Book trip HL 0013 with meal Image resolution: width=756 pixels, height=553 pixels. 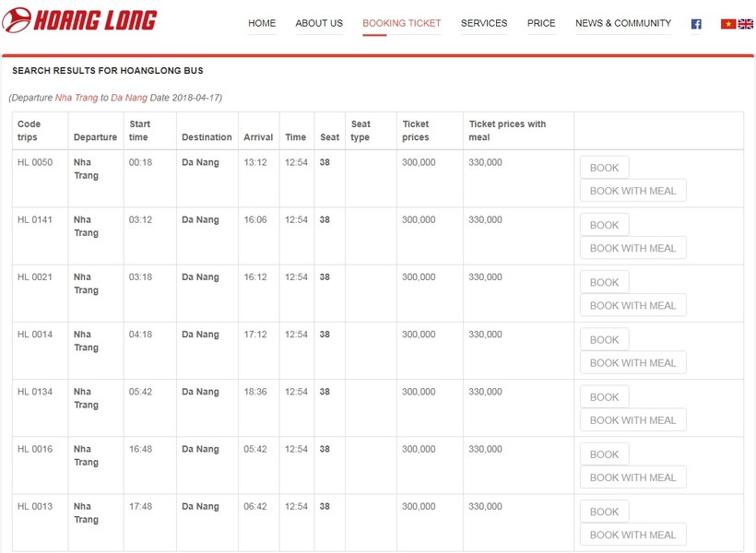[633, 535]
